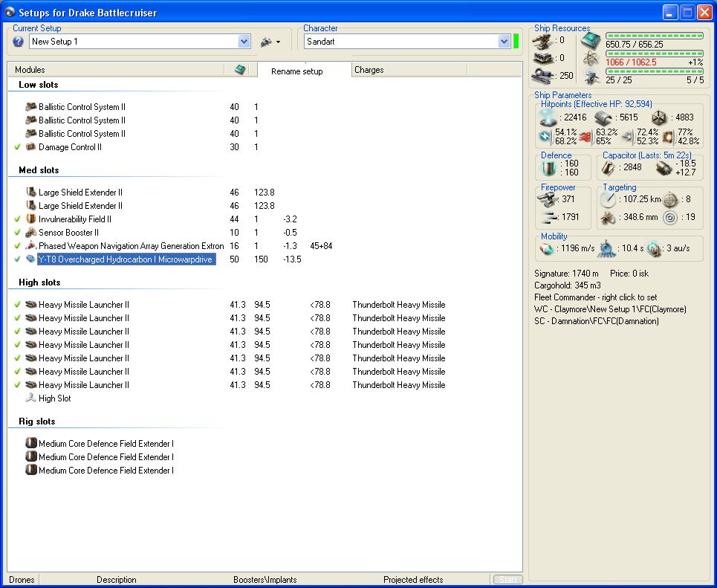
Task: Click the WC - Claymore fleet booster line
Action: tap(610, 309)
